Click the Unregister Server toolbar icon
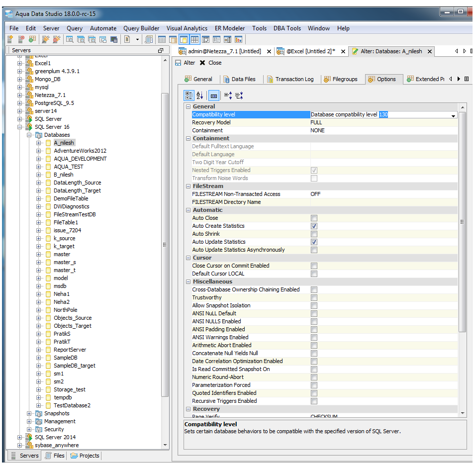The width and height of the screenshot is (476, 468). (21, 39)
